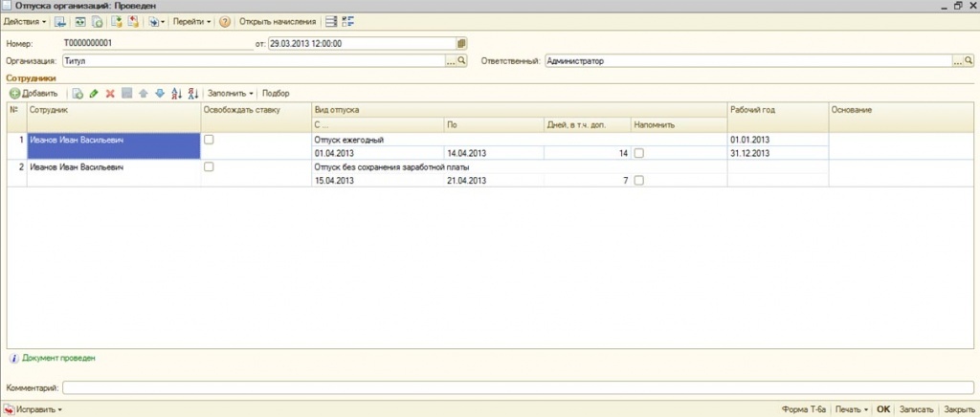
Task: Open the Исправить menu in bottom bar
Action: (x=38, y=409)
